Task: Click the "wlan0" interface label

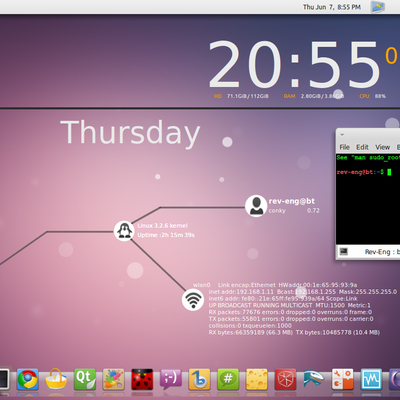Action: [202, 285]
